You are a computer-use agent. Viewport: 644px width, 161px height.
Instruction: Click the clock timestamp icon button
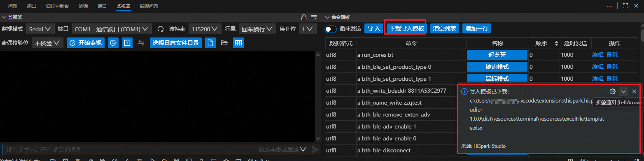pyautogui.click(x=113, y=43)
